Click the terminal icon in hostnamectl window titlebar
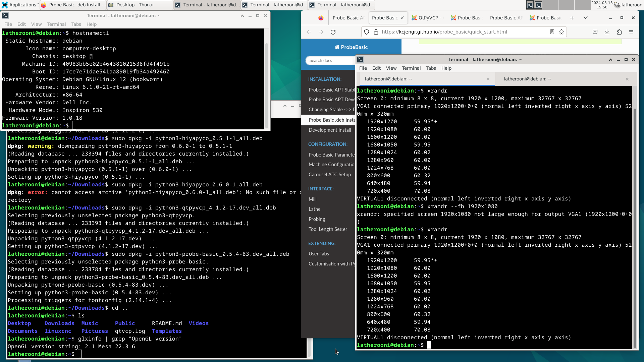Viewport: 644px width, 362px height. [5, 15]
